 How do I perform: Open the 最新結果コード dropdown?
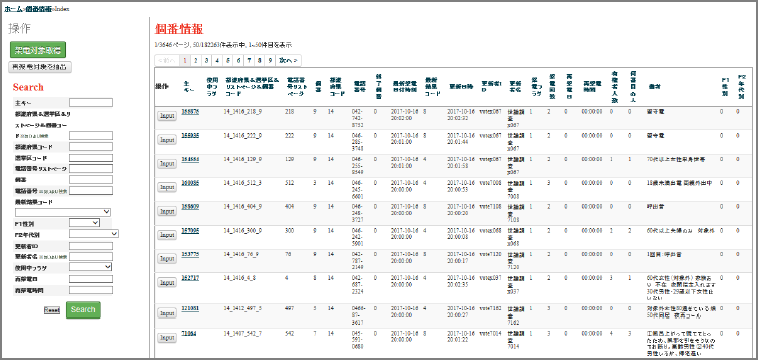(x=63, y=212)
